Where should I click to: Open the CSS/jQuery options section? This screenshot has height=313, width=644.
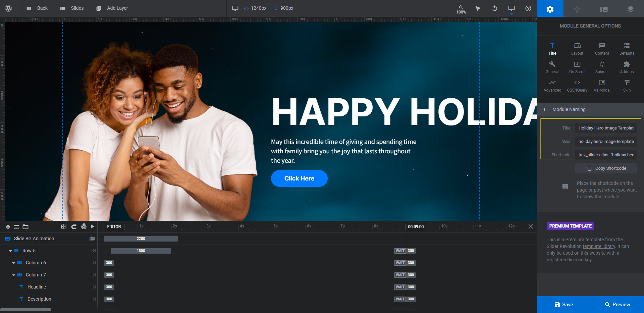tap(577, 86)
